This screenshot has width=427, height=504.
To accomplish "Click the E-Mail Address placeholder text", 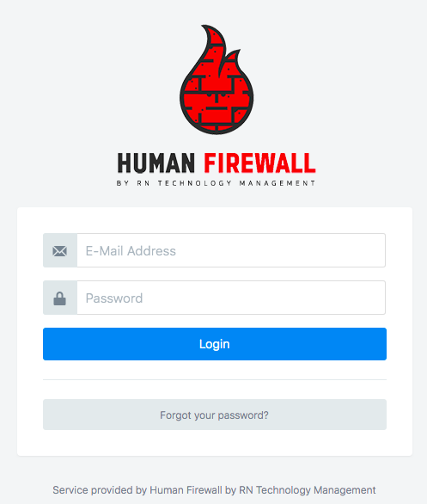I will [x=131, y=251].
